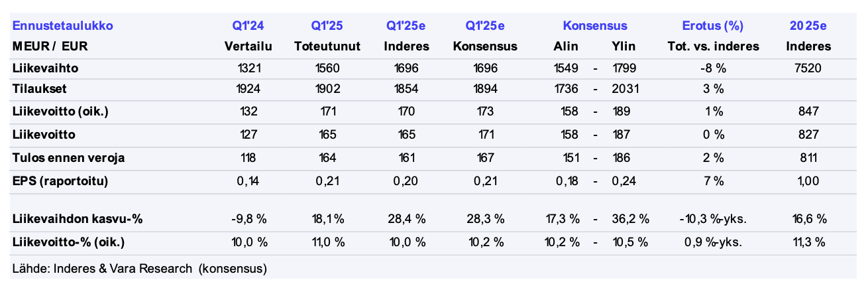Click the 2031 Ylin Tilaukset value
The height and width of the screenshot is (292, 868).
[625, 88]
